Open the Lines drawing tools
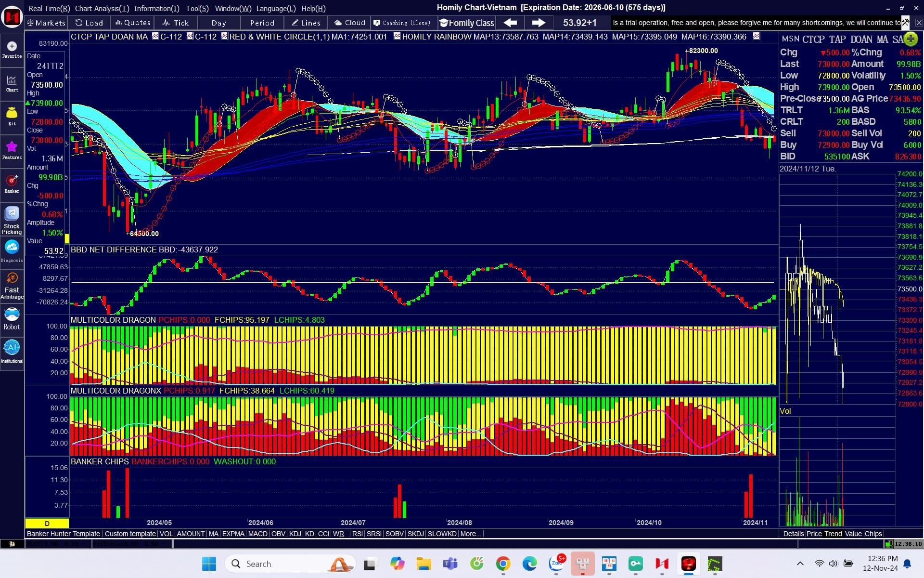This screenshot has height=578, width=924. (306, 23)
